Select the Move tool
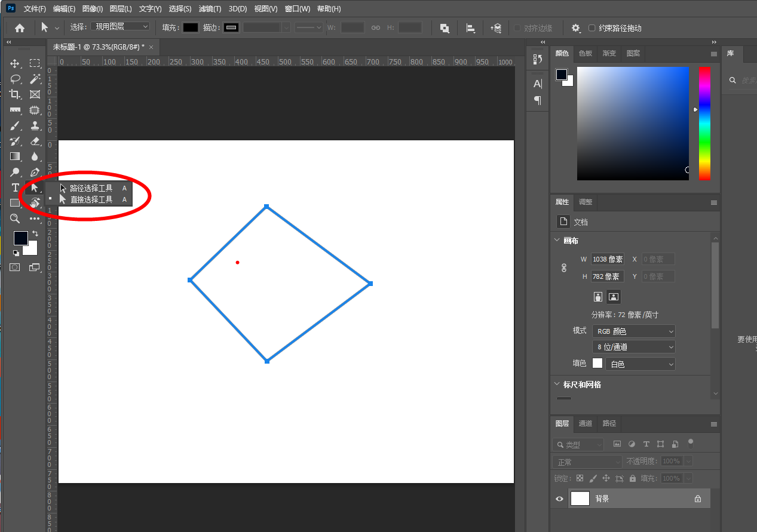 pos(15,63)
